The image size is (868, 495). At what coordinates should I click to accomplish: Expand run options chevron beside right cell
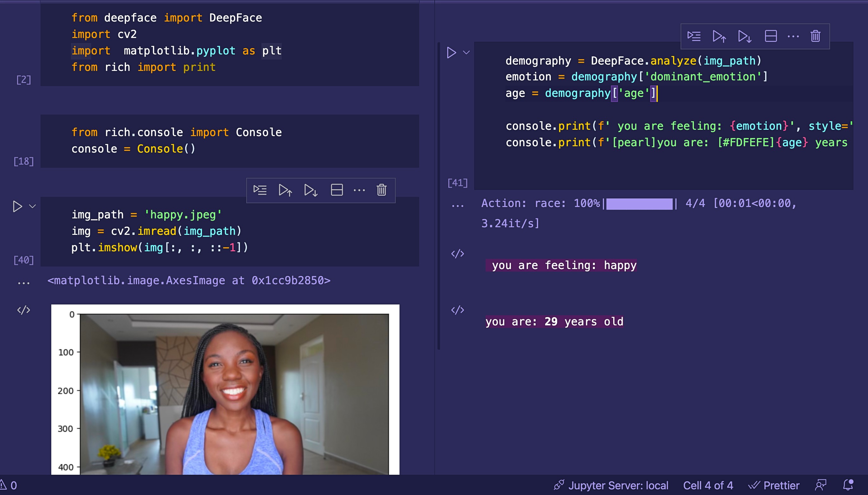pos(467,53)
